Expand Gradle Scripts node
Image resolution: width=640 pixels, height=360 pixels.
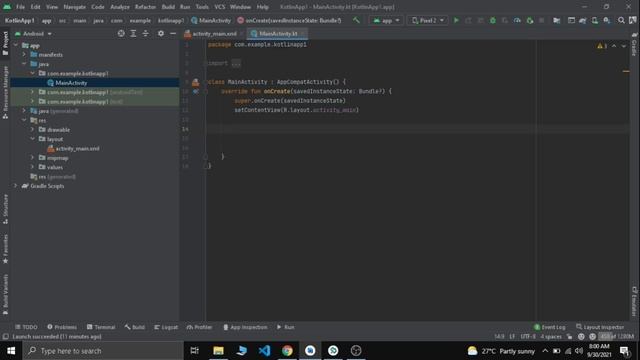16,186
